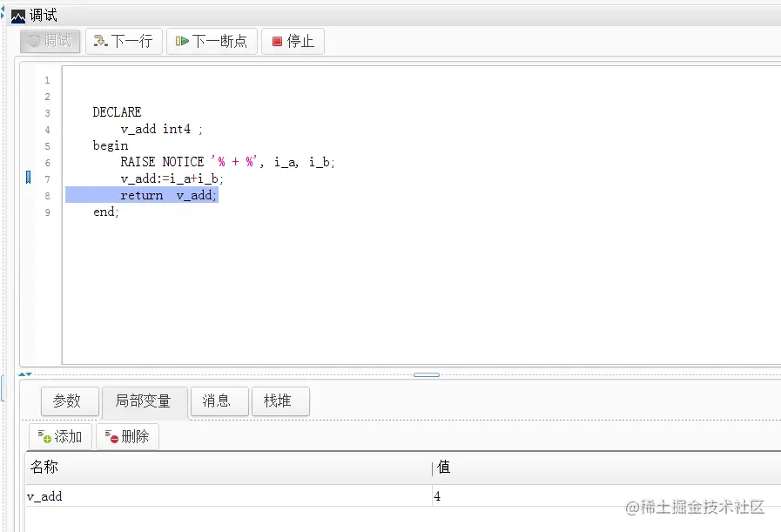Click line number 1 in gutter
Image resolution: width=781 pixels, height=532 pixels.
47,80
